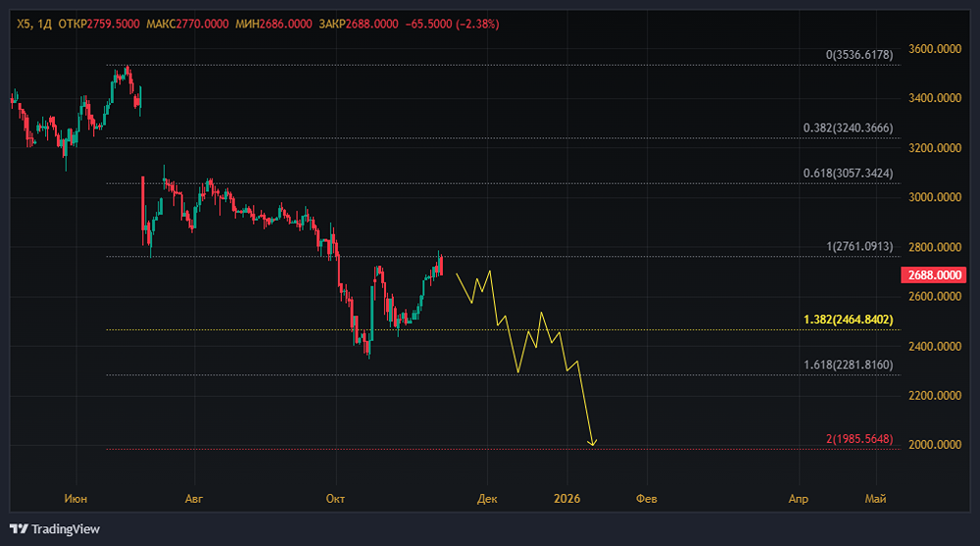Click the Fibonacci label 0.382(3240.3666)
The image size is (980, 546).
coord(848,128)
